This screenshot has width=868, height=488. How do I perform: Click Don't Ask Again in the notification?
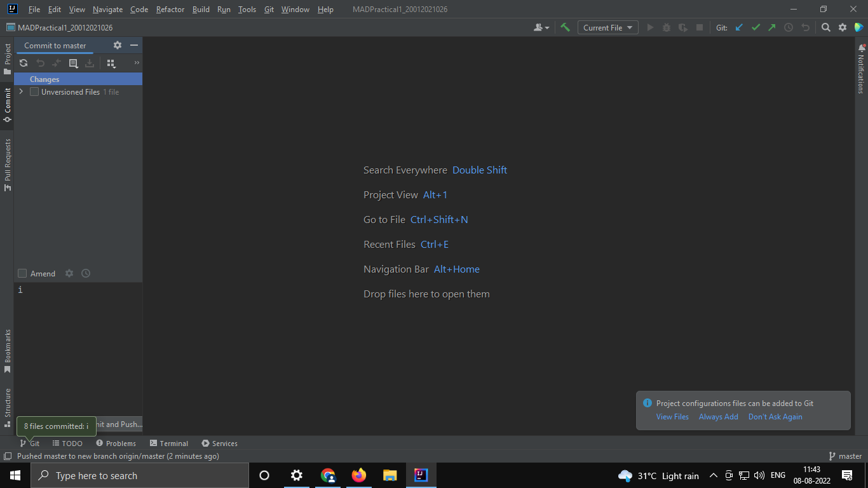point(775,417)
